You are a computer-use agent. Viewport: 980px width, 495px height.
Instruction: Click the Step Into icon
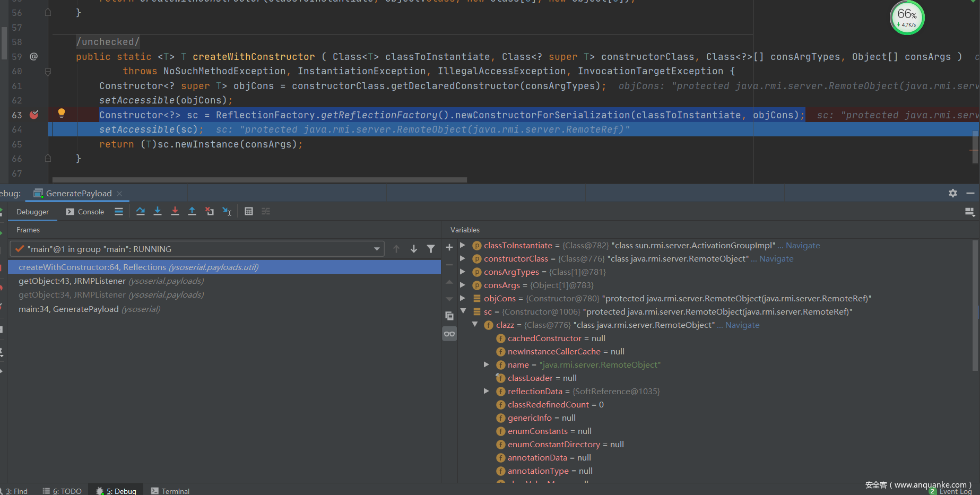[x=158, y=211]
